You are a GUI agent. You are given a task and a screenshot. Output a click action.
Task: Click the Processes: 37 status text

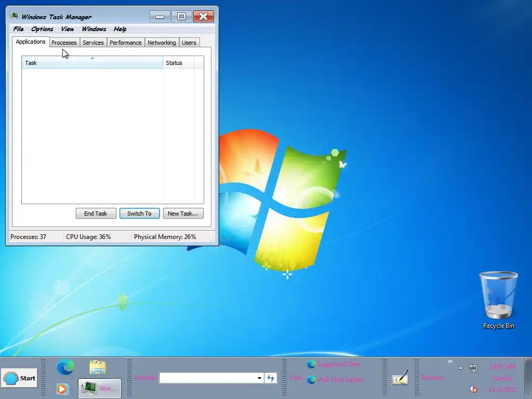28,237
